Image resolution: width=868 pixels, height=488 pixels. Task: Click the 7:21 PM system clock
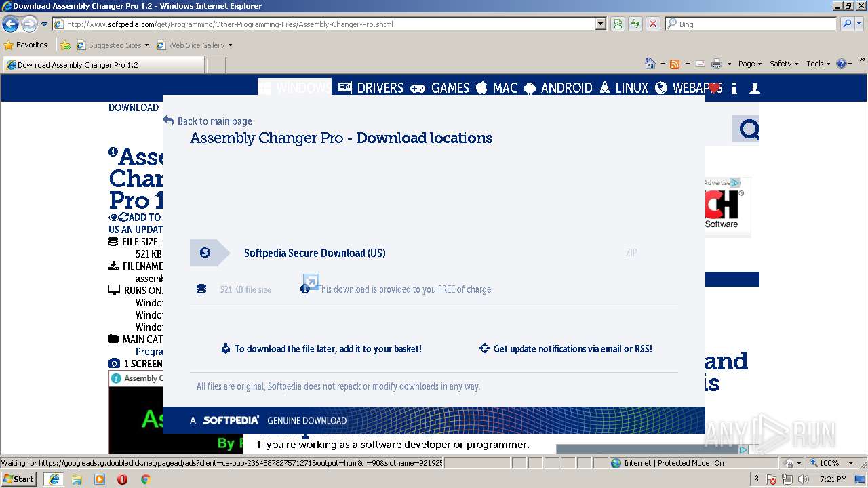coord(833,479)
